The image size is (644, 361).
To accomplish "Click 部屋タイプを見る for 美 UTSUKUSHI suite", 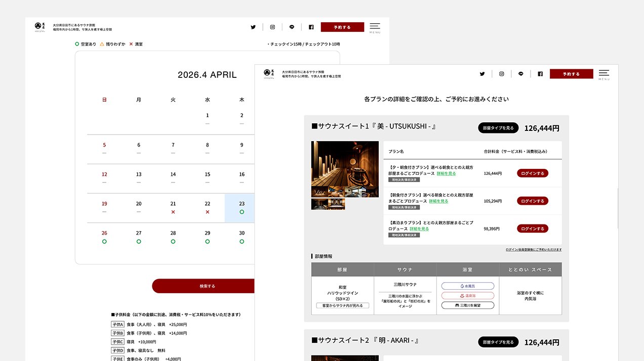I will 498,128.
